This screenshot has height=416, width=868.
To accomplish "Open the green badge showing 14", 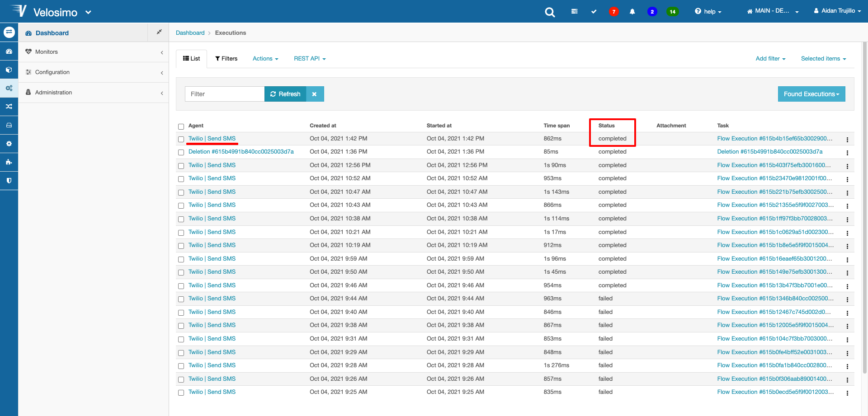I will pos(673,12).
